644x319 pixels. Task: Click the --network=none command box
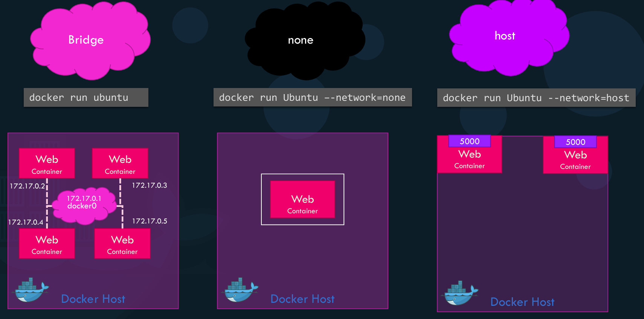(x=312, y=97)
